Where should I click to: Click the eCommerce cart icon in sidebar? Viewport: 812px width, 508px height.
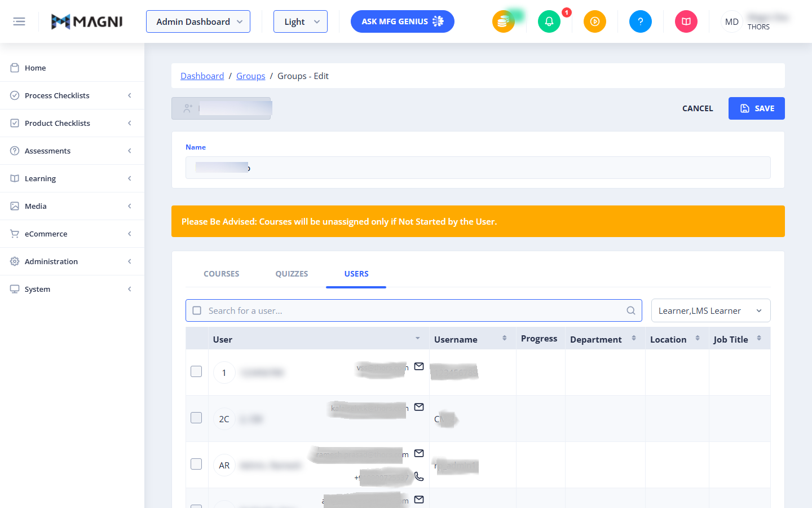(x=15, y=234)
